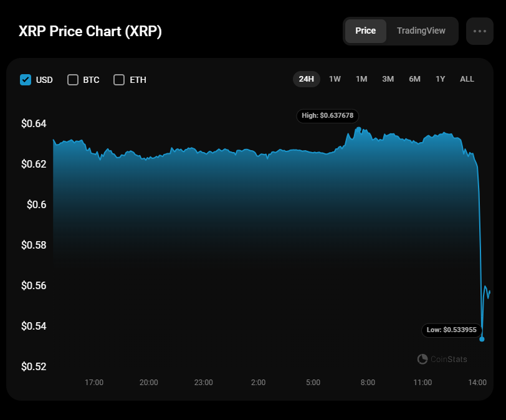Click the High price label marker
The height and width of the screenshot is (420, 506).
[328, 115]
